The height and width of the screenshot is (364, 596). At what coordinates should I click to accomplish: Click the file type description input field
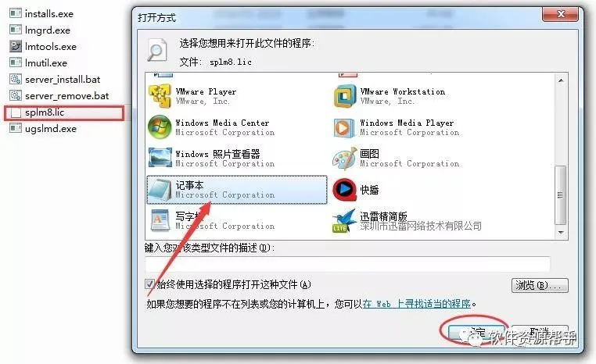click(347, 264)
